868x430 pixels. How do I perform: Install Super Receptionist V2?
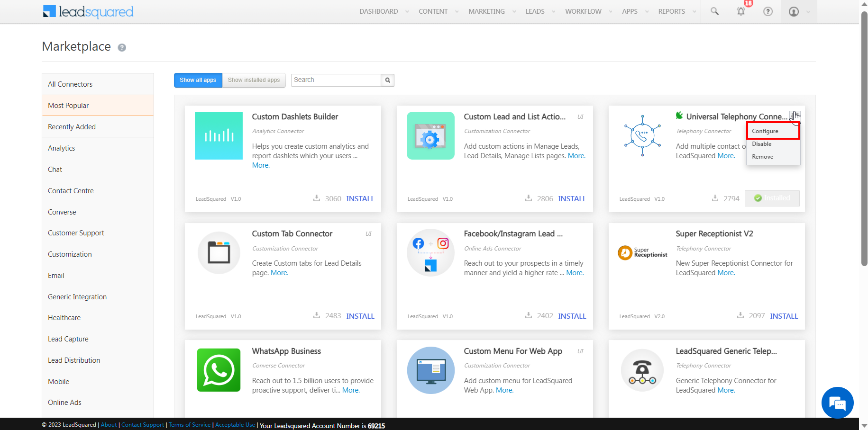click(784, 316)
